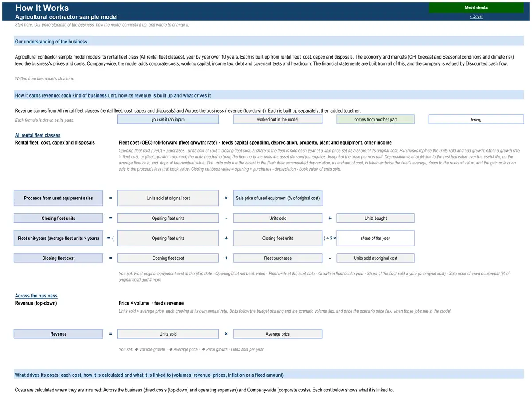Click the Sale price of used equipment box
532x395 pixels.
(x=278, y=198)
